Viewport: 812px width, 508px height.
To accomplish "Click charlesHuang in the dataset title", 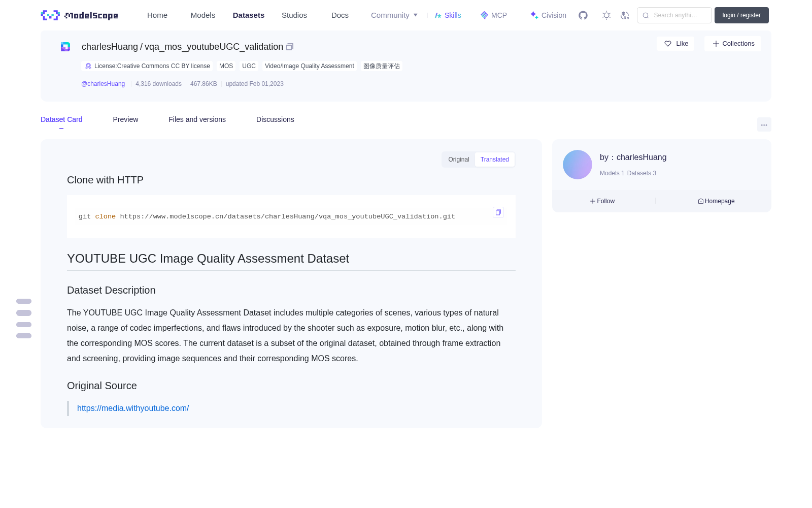I will (110, 47).
